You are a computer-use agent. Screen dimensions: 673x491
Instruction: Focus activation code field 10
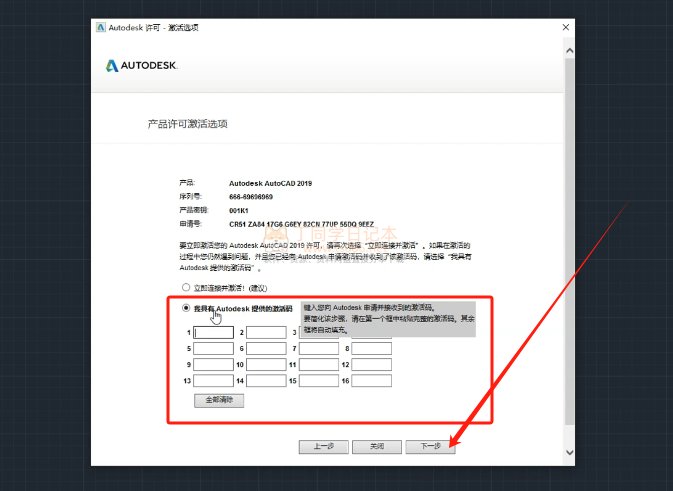pos(266,364)
